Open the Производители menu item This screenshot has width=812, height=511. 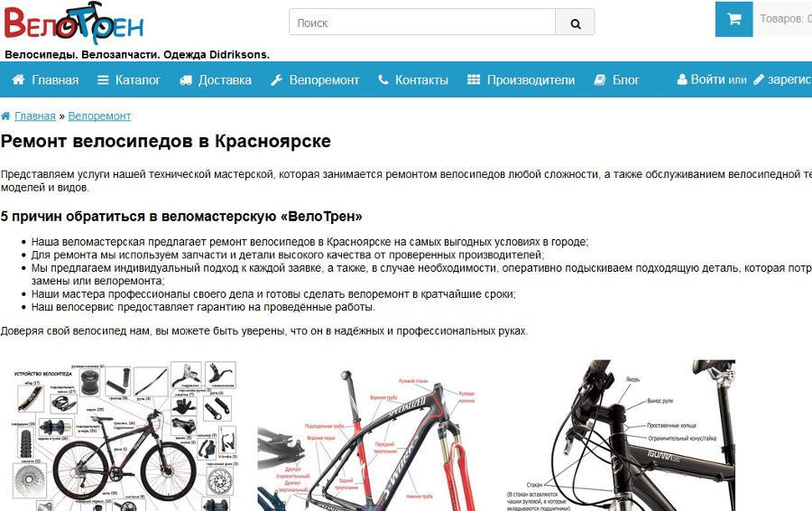(x=531, y=80)
